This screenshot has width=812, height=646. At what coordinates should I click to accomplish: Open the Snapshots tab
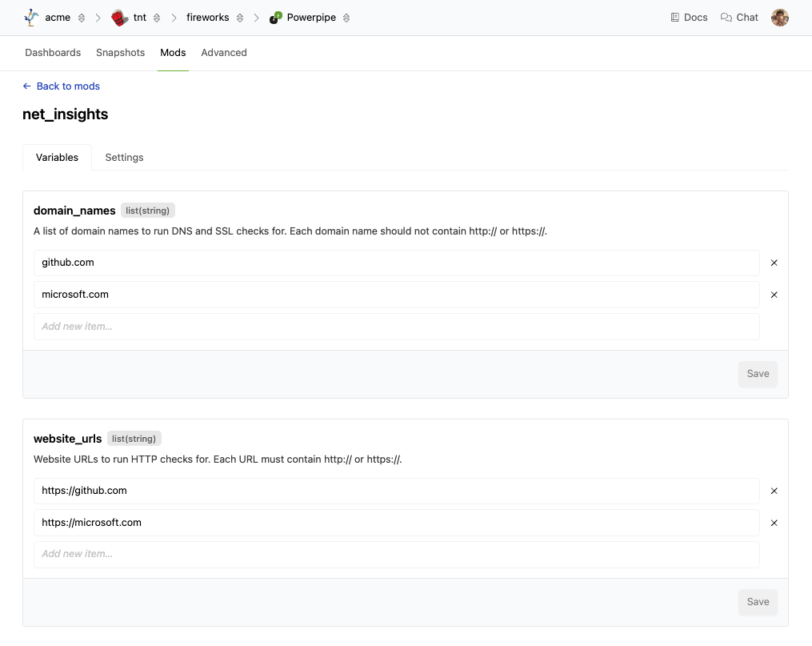pos(120,53)
